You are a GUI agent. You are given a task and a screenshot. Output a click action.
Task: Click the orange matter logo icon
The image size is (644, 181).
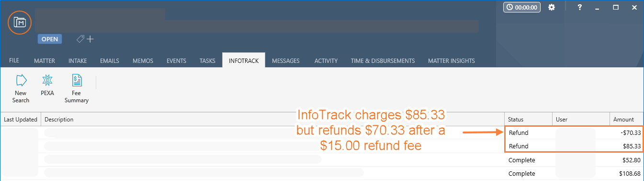click(x=20, y=22)
